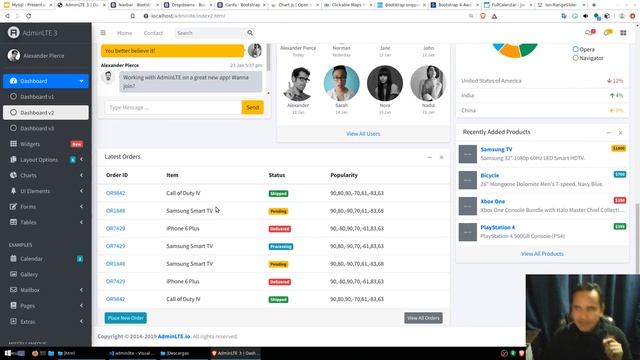Select Dashboard v3 menu option
The width and height of the screenshot is (640, 360).
46,128
